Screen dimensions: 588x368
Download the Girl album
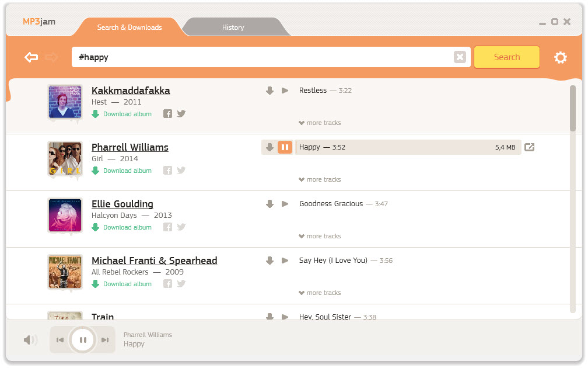(122, 171)
